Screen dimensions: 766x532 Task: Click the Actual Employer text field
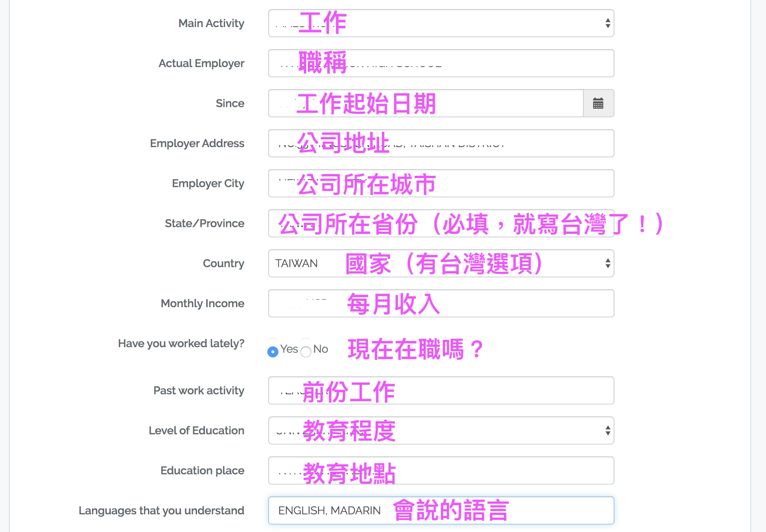441,64
